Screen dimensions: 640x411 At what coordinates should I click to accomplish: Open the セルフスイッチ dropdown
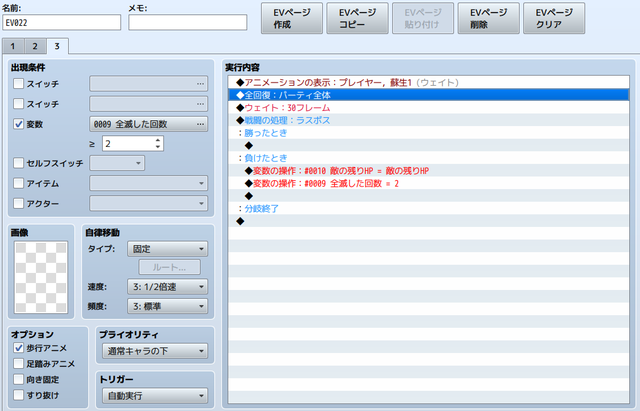coord(117,163)
